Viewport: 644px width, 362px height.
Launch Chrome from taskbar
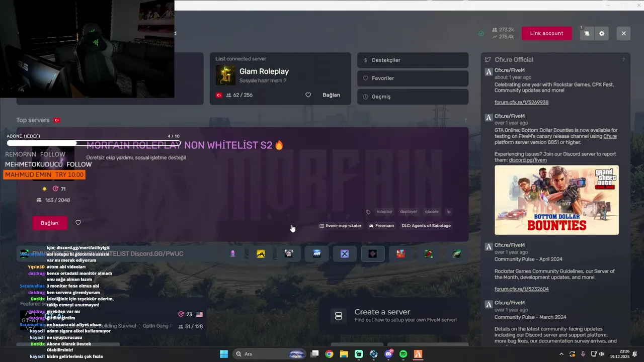pyautogui.click(x=329, y=354)
